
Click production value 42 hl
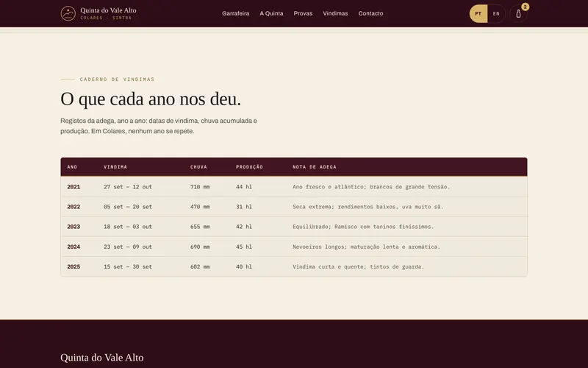(244, 227)
